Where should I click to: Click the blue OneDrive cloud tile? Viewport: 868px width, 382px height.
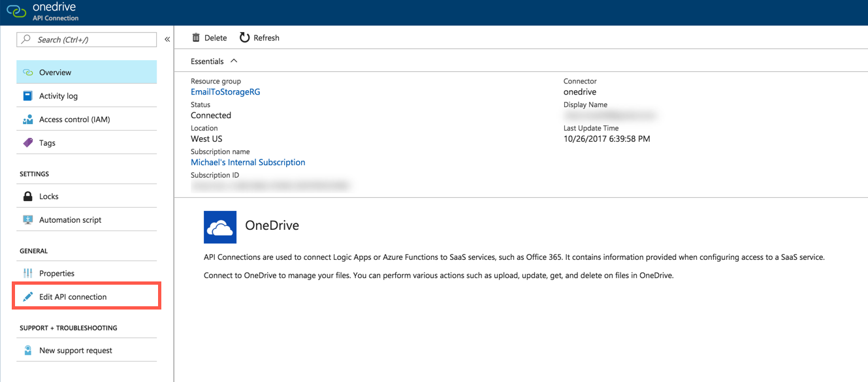coord(220,227)
